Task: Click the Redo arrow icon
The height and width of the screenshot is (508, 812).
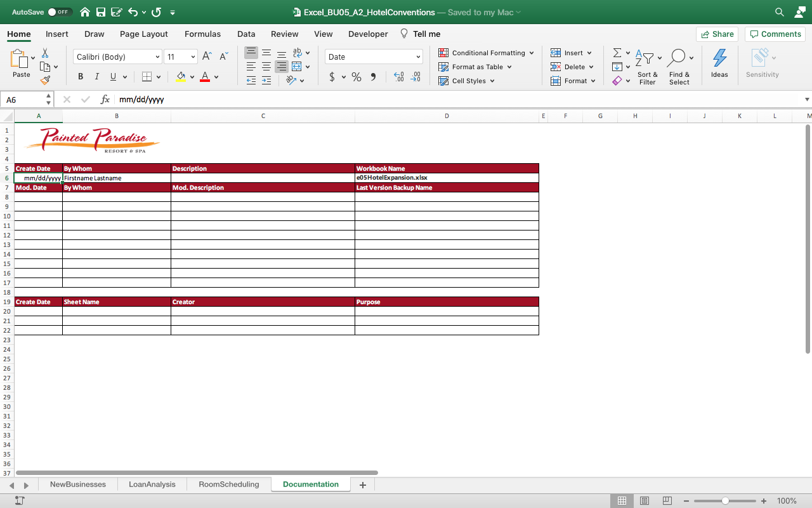Action: [157, 12]
